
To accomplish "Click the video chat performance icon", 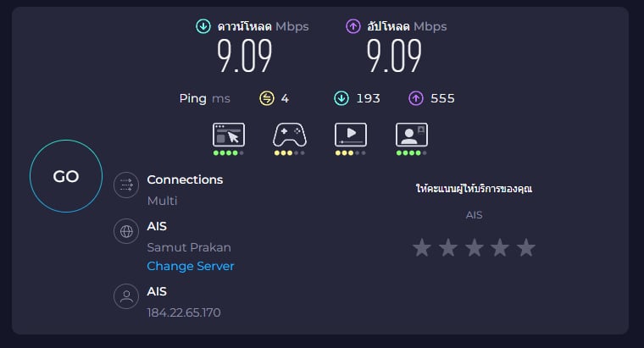I will (412, 135).
